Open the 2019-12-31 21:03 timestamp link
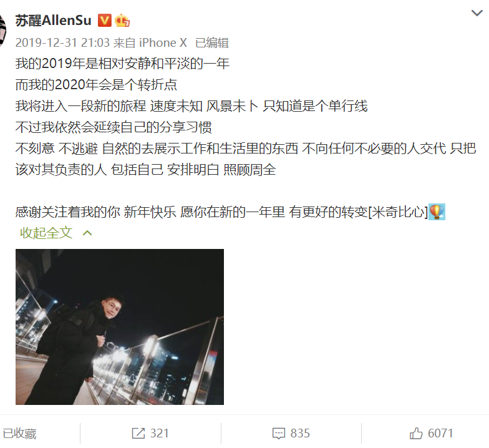489x448 pixels. (x=62, y=42)
